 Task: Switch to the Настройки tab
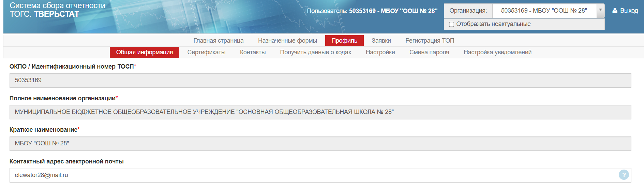[x=380, y=52]
